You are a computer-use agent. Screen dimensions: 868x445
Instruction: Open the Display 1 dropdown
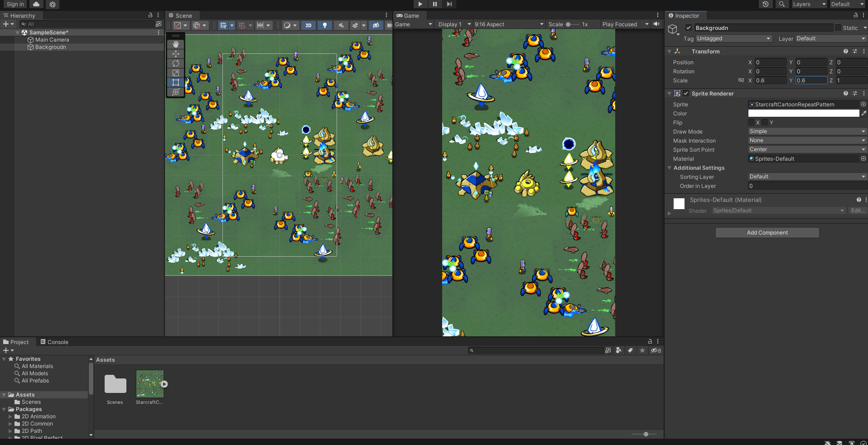pyautogui.click(x=454, y=24)
